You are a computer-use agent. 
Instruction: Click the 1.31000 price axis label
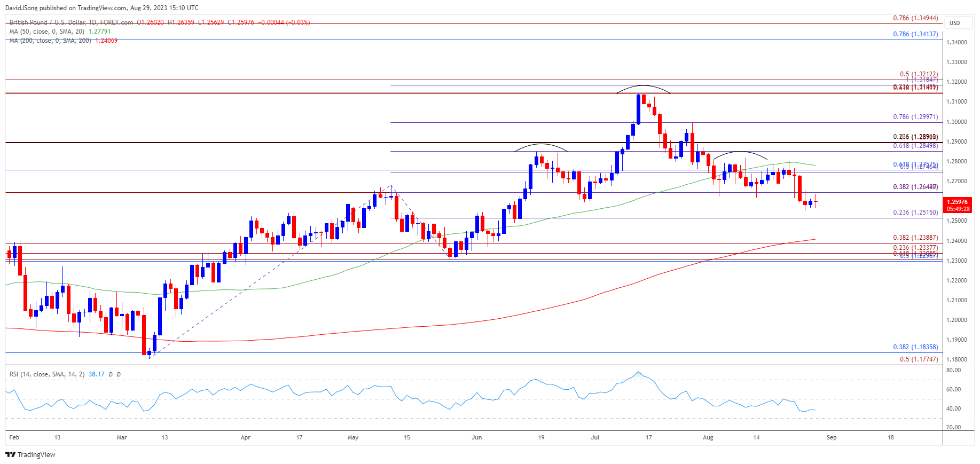point(957,102)
